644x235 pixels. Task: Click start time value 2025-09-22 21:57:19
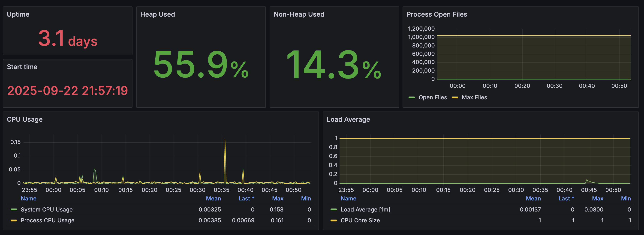[x=67, y=91]
